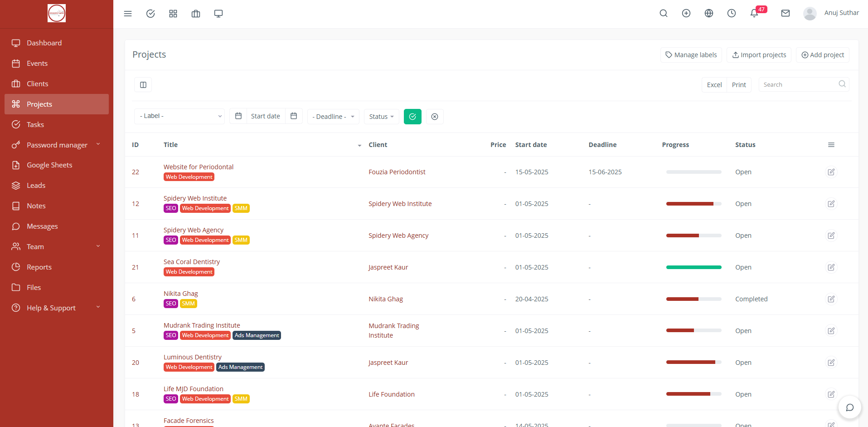Edit the Spidery Web Institute project
The image size is (868, 427).
(x=831, y=204)
